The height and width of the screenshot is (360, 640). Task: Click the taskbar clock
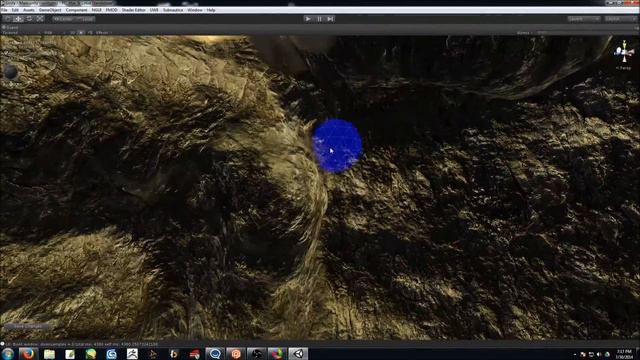click(624, 354)
